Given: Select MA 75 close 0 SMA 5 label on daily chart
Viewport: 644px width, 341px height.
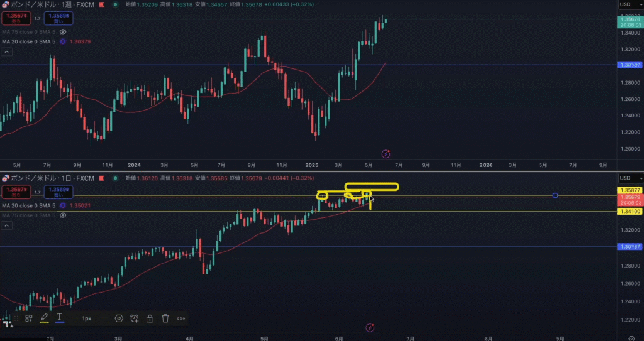Looking at the screenshot, I should pos(29,215).
